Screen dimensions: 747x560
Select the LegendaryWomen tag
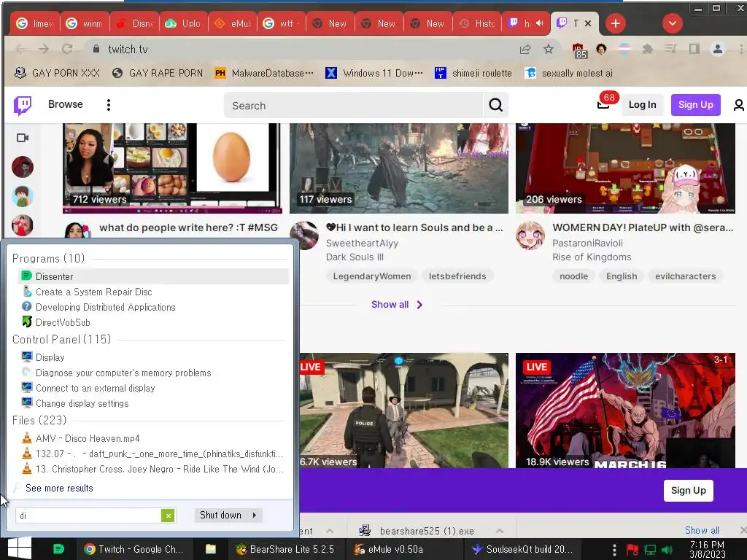click(371, 276)
